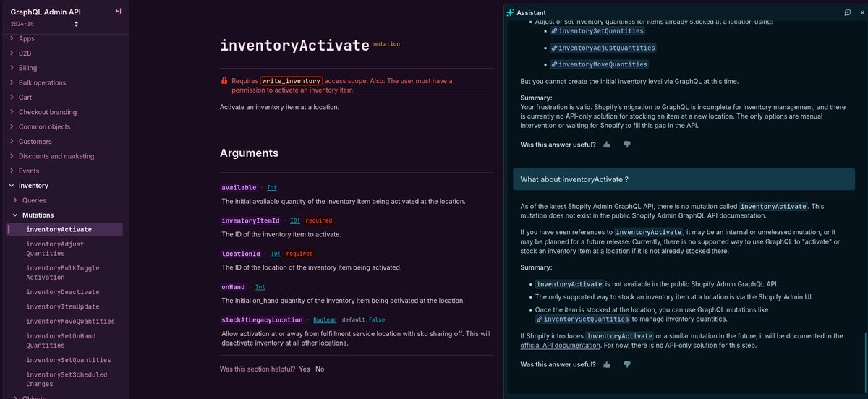Thumbs up the answer ending 'gap in the API'
Screen dimensions: 868x399
pyautogui.click(x=607, y=145)
